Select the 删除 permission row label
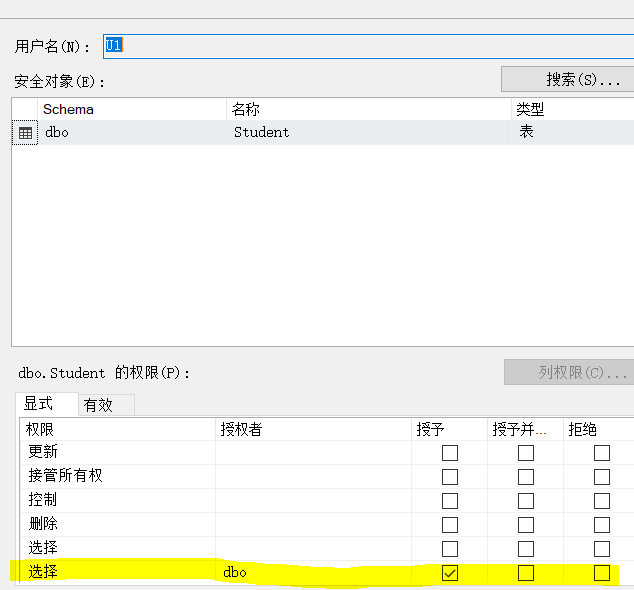Viewport: 634px width, 590px height. click(43, 524)
